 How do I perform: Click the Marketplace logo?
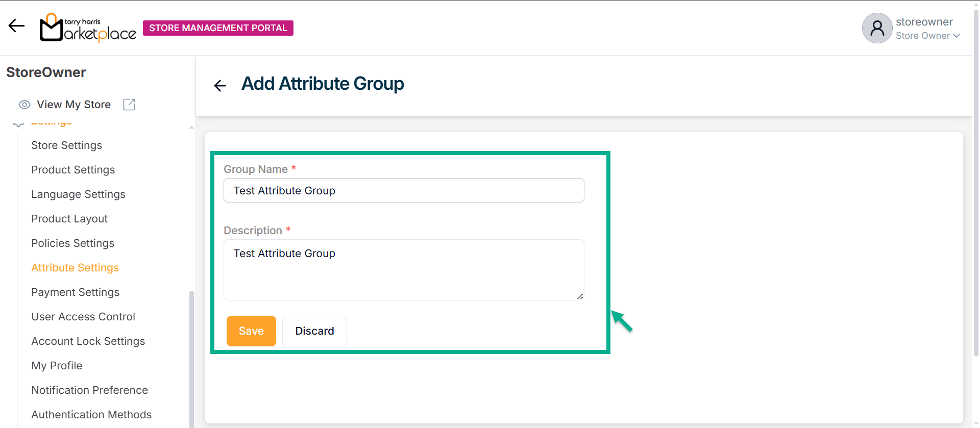[x=88, y=28]
